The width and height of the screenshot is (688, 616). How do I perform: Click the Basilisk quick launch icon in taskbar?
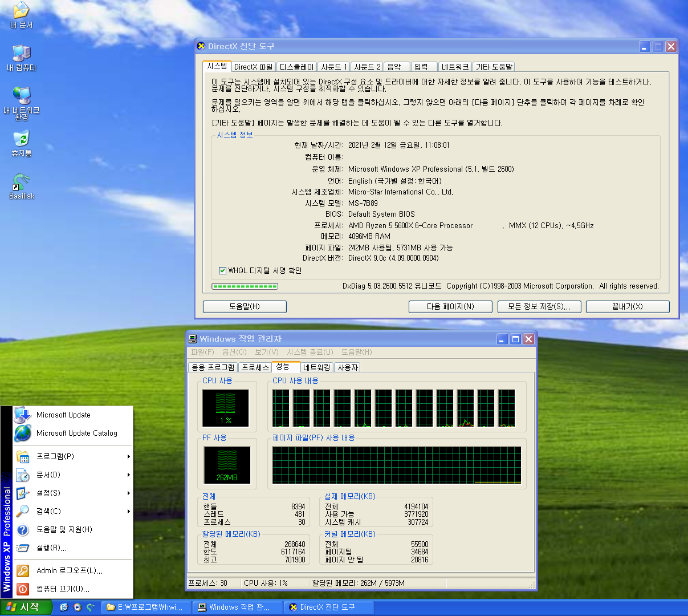(x=91, y=607)
